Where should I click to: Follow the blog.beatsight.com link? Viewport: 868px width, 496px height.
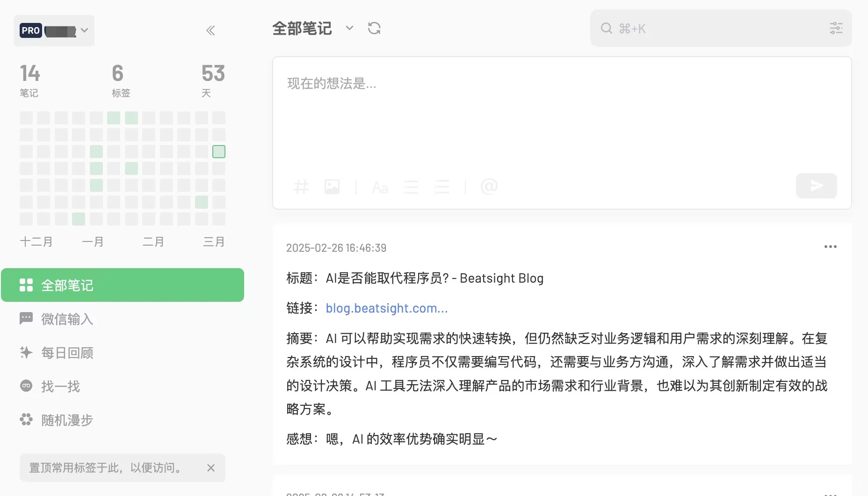point(386,308)
